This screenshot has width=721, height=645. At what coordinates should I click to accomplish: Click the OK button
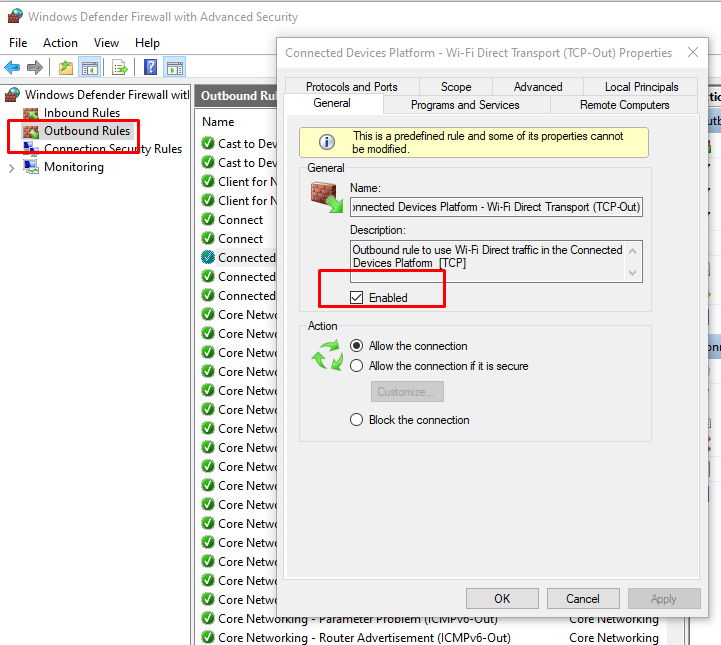point(502,599)
